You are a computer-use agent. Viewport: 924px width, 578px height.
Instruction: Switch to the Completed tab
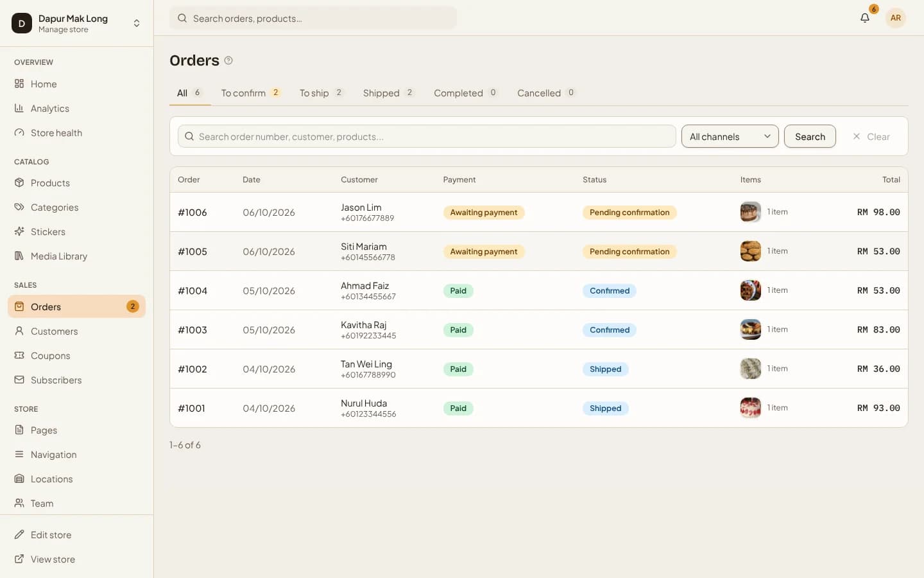466,93
